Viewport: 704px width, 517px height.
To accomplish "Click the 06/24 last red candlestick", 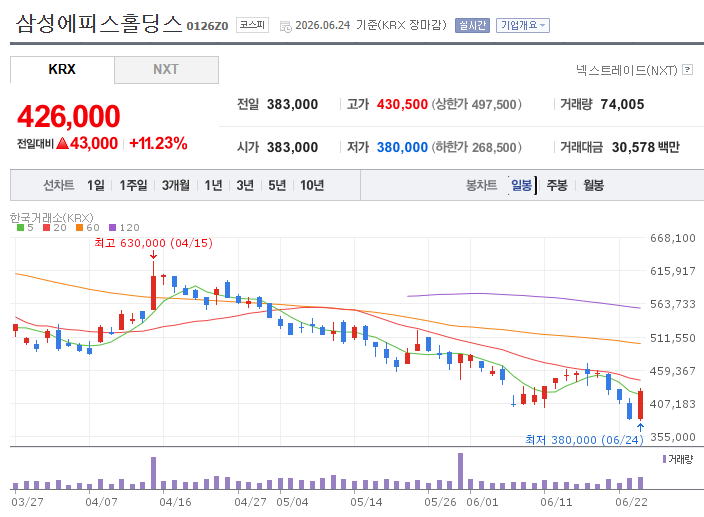I will [x=640, y=405].
